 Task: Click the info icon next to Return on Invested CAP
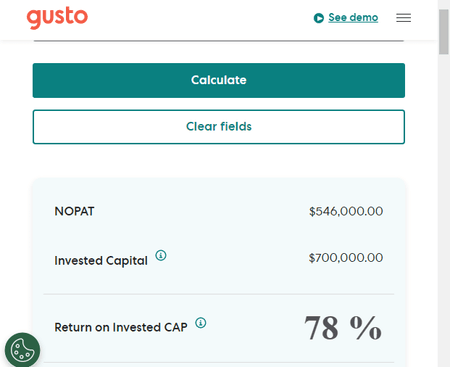(x=201, y=323)
